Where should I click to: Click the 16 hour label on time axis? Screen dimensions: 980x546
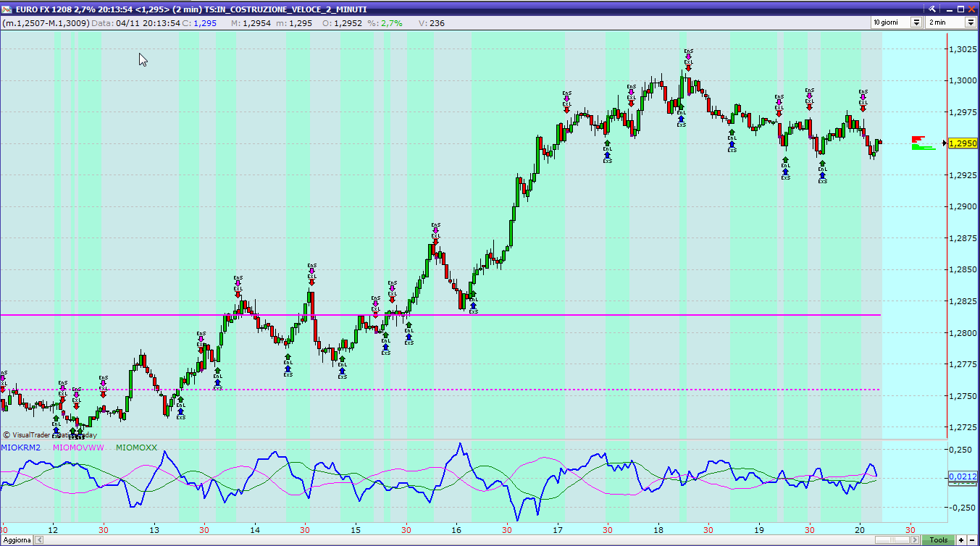[x=456, y=529]
